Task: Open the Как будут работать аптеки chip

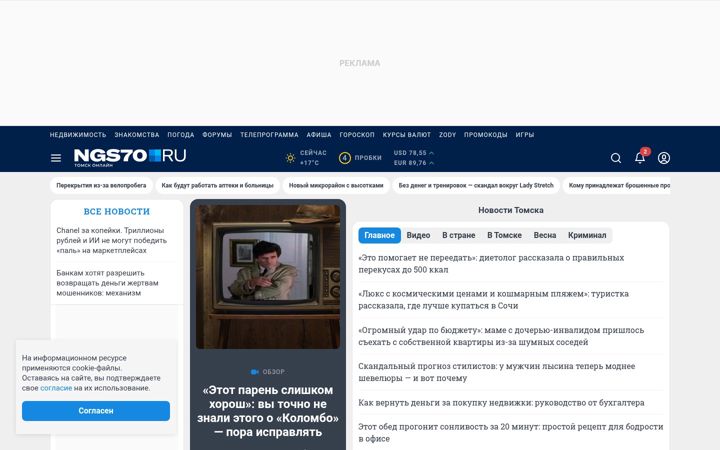Action: [217, 186]
